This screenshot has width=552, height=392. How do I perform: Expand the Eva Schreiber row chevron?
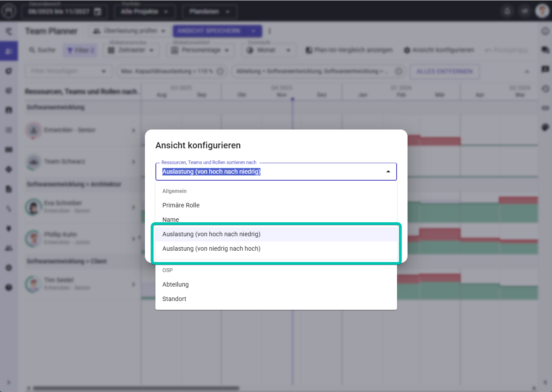click(x=134, y=207)
